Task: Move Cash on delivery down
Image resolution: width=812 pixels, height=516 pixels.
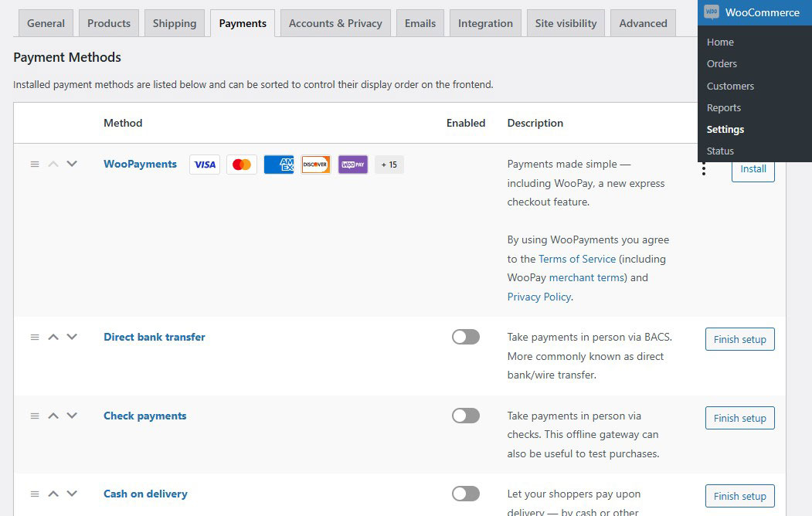Action: [x=72, y=494]
